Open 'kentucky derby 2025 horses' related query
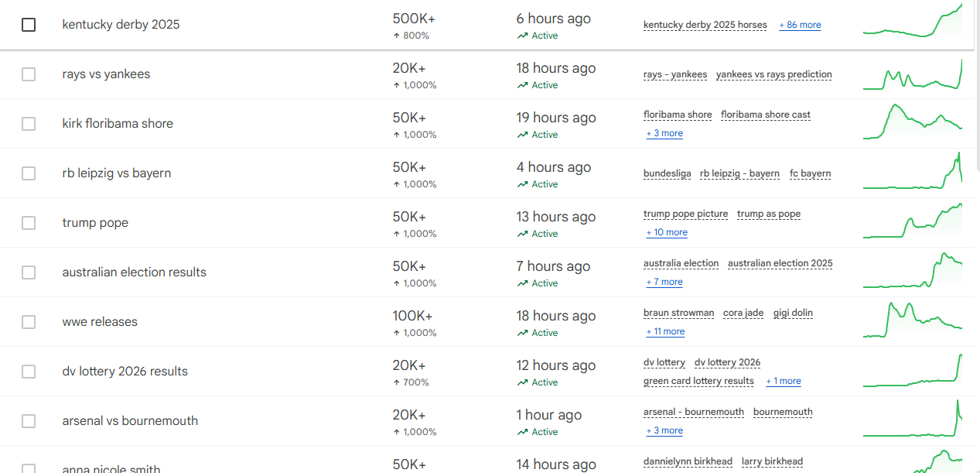980x473 pixels. coord(705,25)
